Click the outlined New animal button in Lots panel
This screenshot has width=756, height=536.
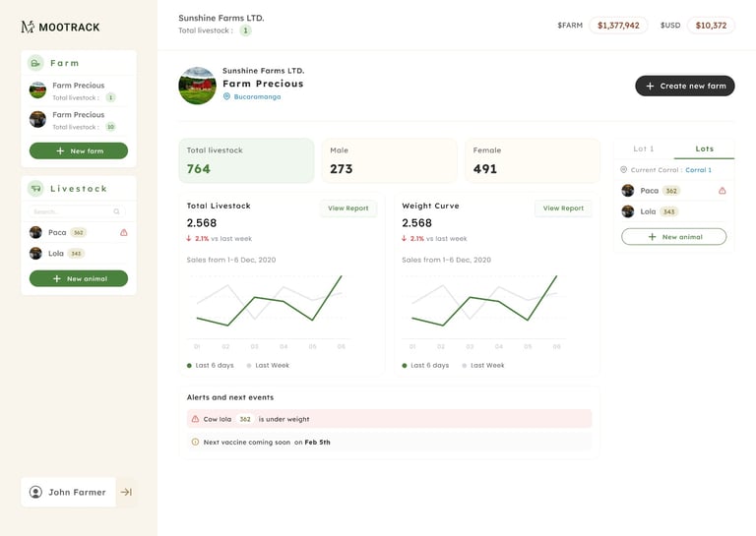[673, 236]
